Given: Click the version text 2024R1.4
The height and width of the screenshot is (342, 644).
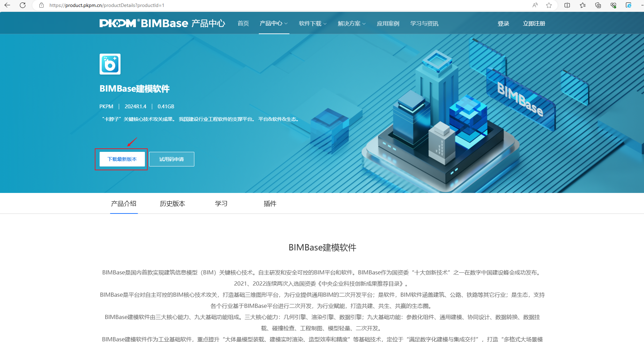Looking at the screenshot, I should pyautogui.click(x=135, y=107).
